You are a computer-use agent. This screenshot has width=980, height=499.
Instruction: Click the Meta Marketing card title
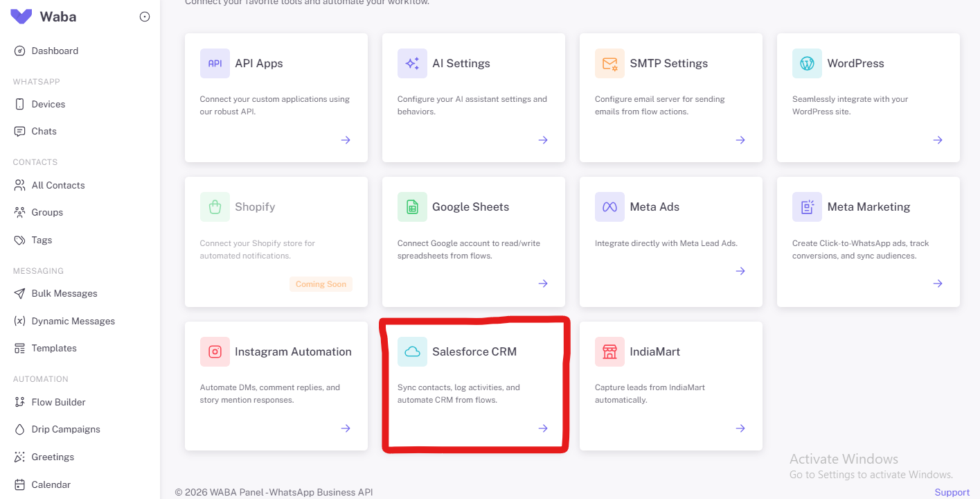pos(868,207)
